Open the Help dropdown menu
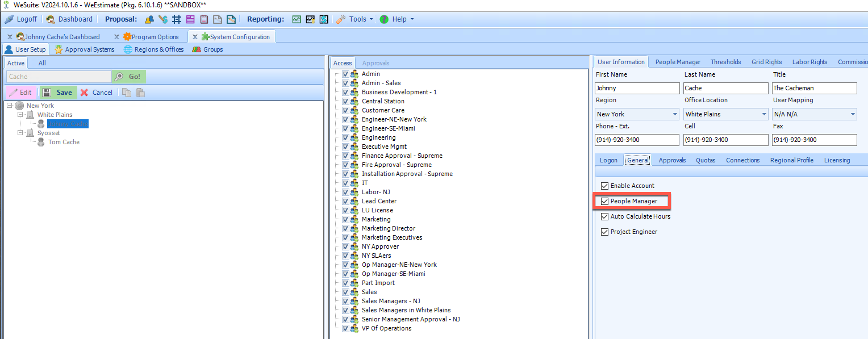 point(397,19)
